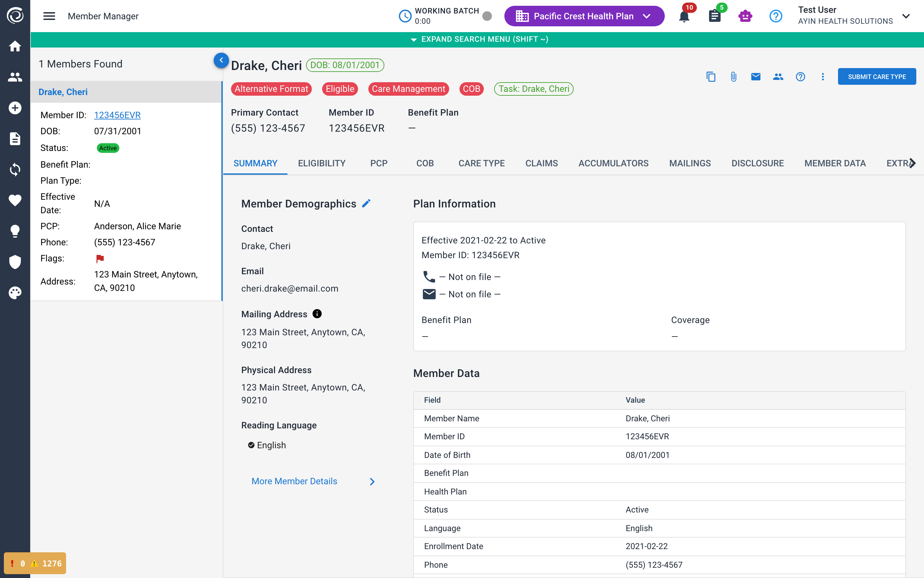Open the Accumulators tab
This screenshot has height=578, width=924.
[613, 163]
